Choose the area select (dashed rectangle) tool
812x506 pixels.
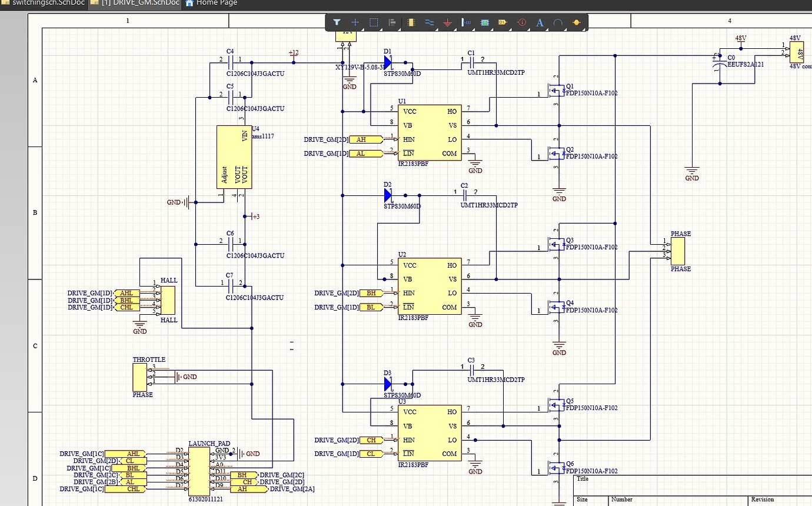click(x=373, y=22)
